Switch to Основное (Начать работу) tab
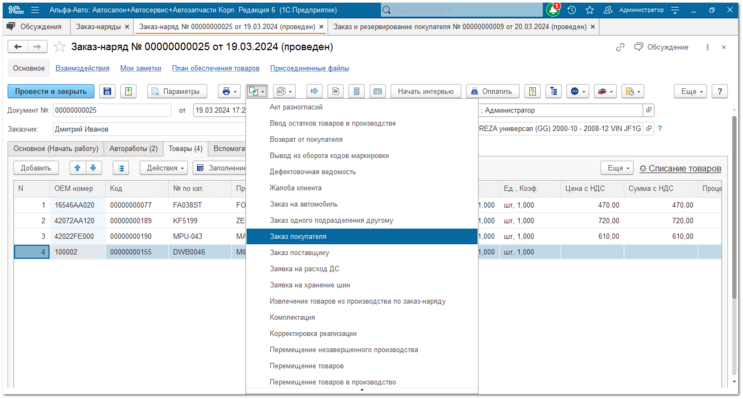Viewport: 743px width, 399px height. tap(56, 148)
